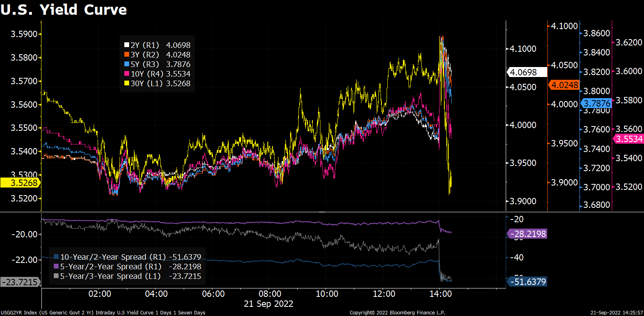
Task: Click the pink 3.5534 axis value tag
Action: 628,139
